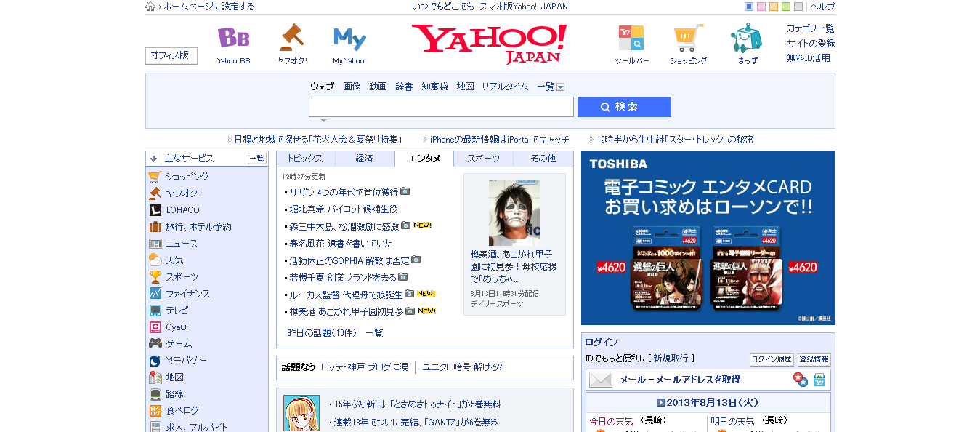Click the date header arrow 2013年8月13日

point(660,402)
